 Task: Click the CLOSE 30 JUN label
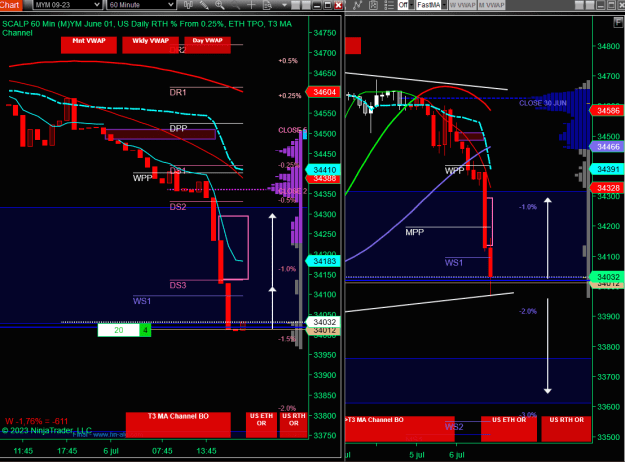542,103
